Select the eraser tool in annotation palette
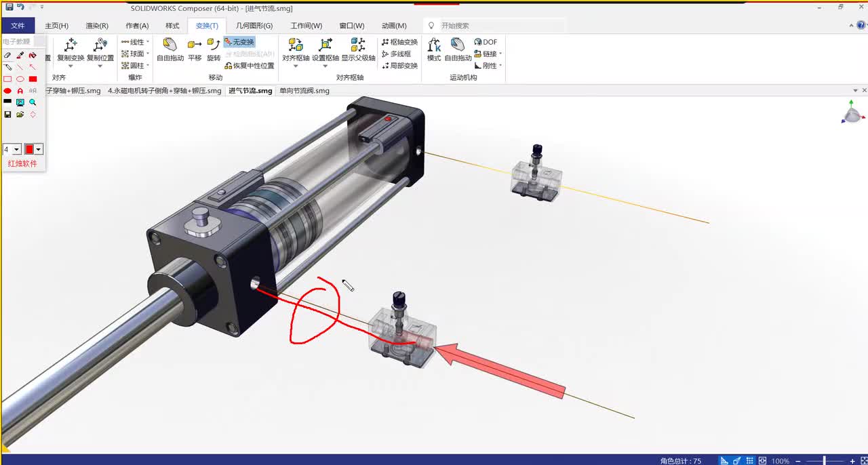 [7, 56]
